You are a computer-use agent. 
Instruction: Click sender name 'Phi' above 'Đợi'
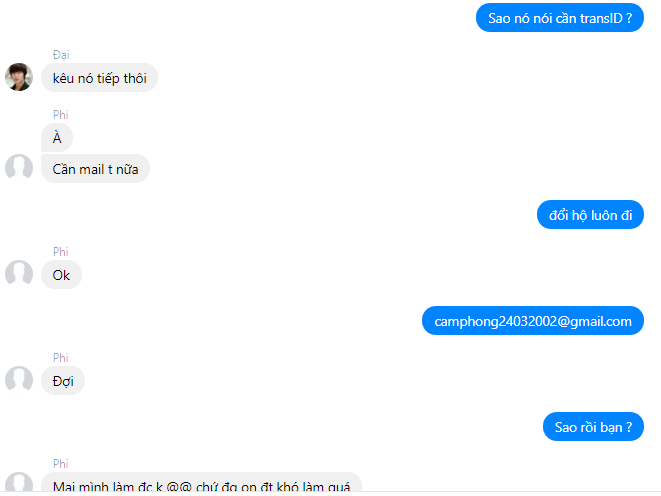click(x=61, y=358)
